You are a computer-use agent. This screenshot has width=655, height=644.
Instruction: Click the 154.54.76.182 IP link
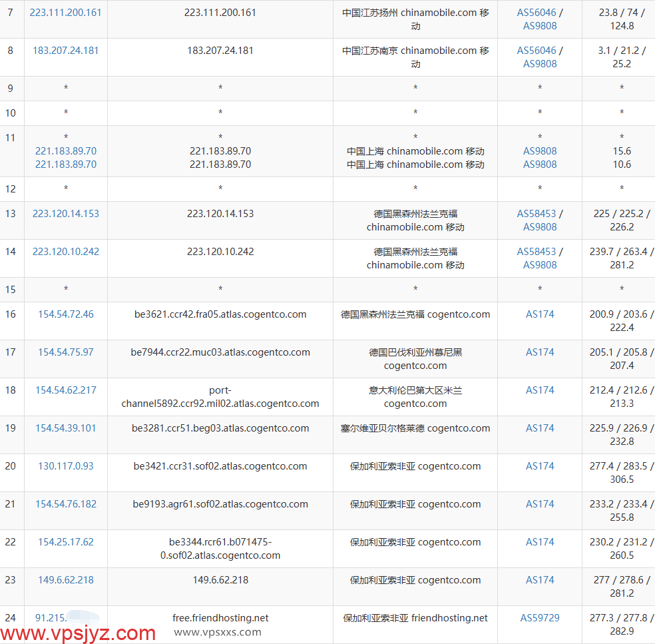coord(66,504)
